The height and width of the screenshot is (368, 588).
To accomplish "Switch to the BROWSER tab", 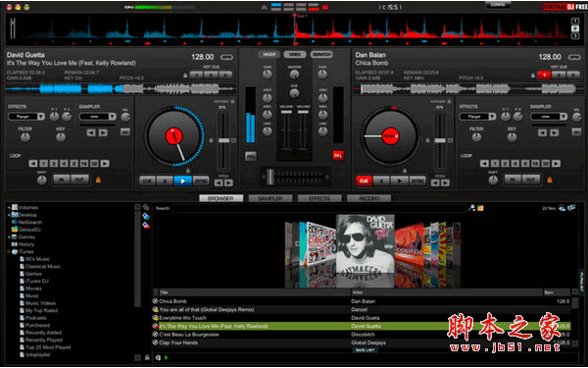I will click(x=220, y=198).
